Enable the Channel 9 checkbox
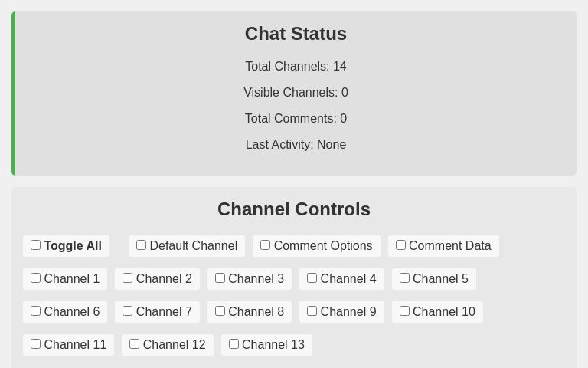 [312, 311]
